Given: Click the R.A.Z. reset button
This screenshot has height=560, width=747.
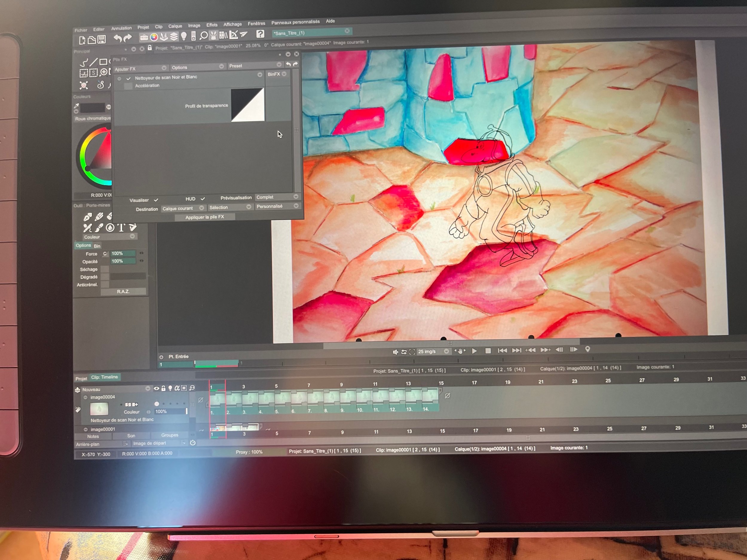Looking at the screenshot, I should (x=123, y=291).
